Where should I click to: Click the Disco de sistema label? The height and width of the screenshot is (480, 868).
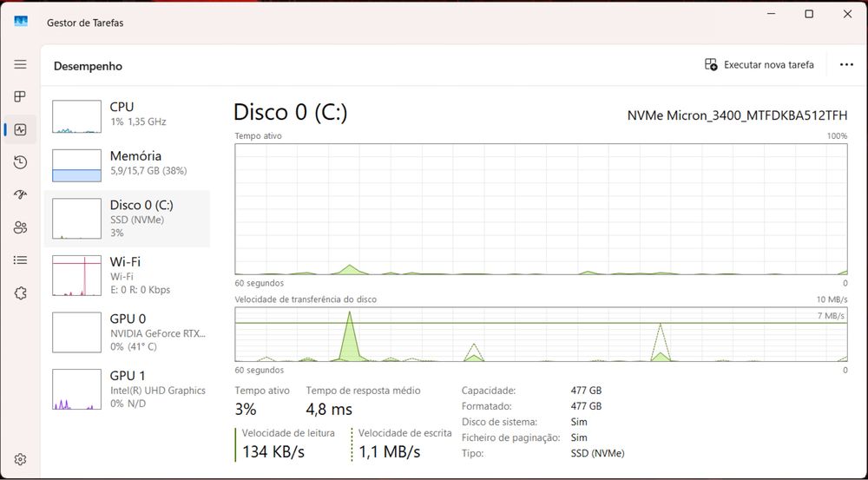point(499,422)
